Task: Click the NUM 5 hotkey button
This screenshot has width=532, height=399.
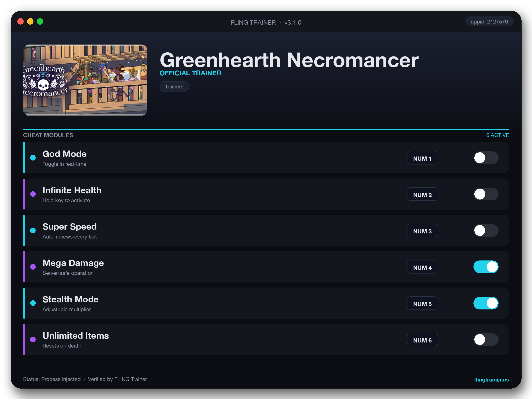Action: (x=422, y=303)
